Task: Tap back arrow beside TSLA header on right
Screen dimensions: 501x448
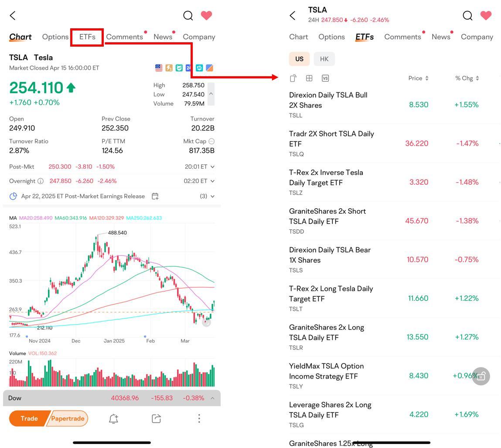Action: pyautogui.click(x=292, y=15)
